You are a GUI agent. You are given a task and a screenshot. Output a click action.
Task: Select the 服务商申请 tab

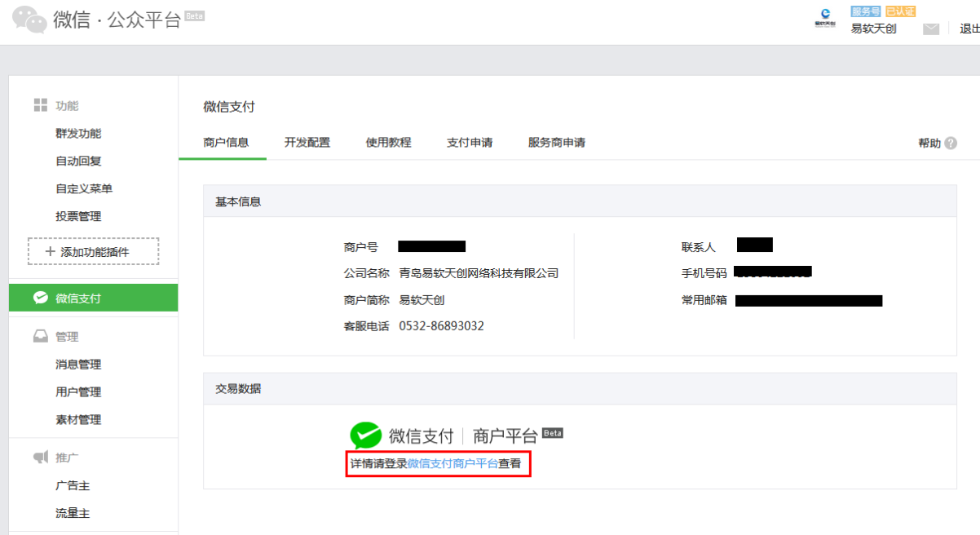click(x=557, y=142)
